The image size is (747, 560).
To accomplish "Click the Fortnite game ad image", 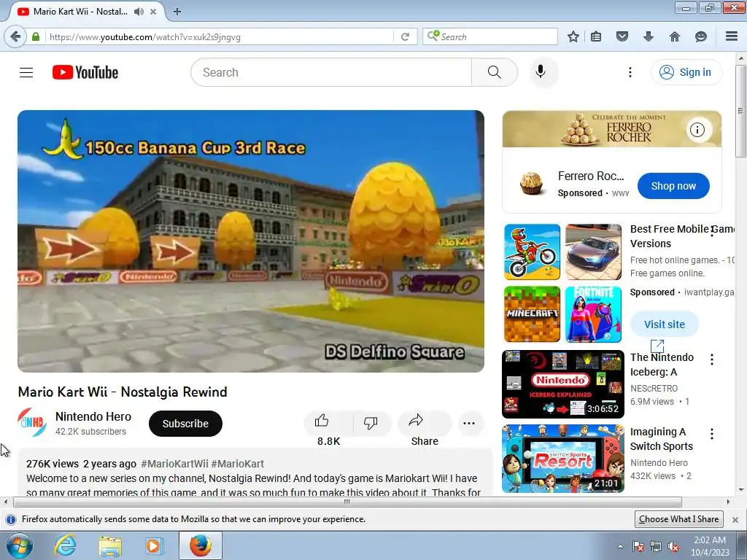I will [593, 314].
